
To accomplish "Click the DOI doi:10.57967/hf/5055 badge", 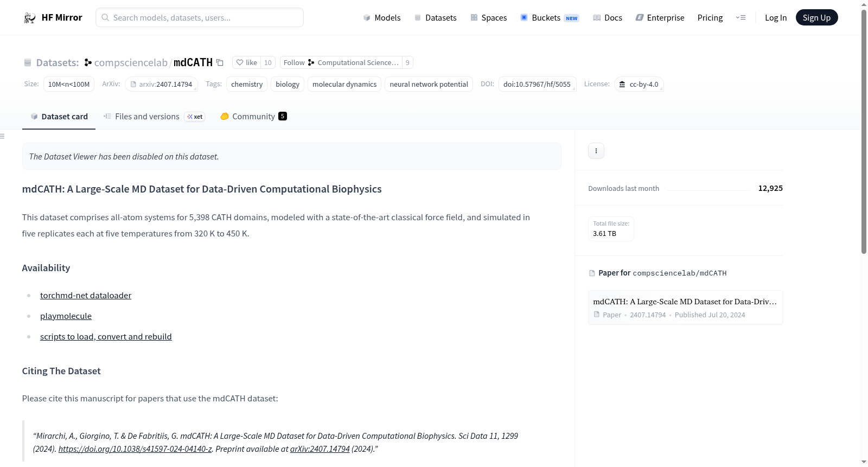I will pyautogui.click(x=537, y=84).
